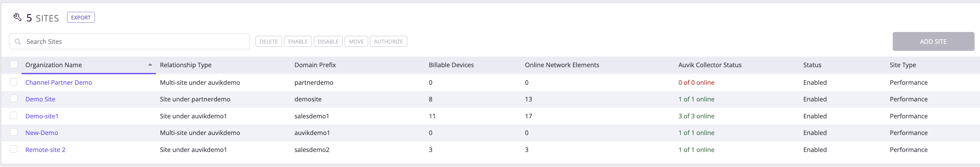
Task: Sort by Auvik Collector Status header
Action: 710,65
